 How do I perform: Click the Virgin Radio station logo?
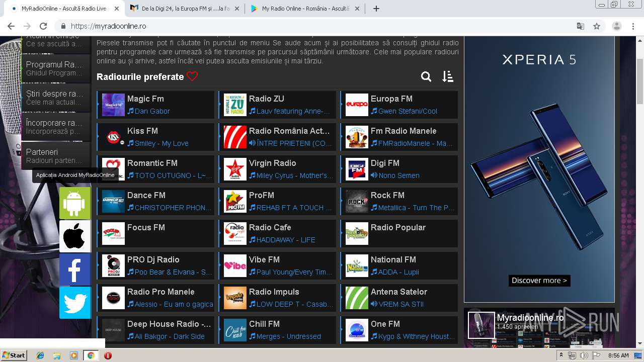tap(235, 169)
